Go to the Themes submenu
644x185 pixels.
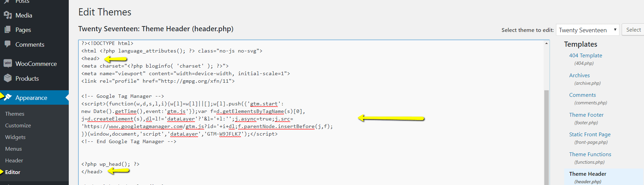pyautogui.click(x=15, y=114)
